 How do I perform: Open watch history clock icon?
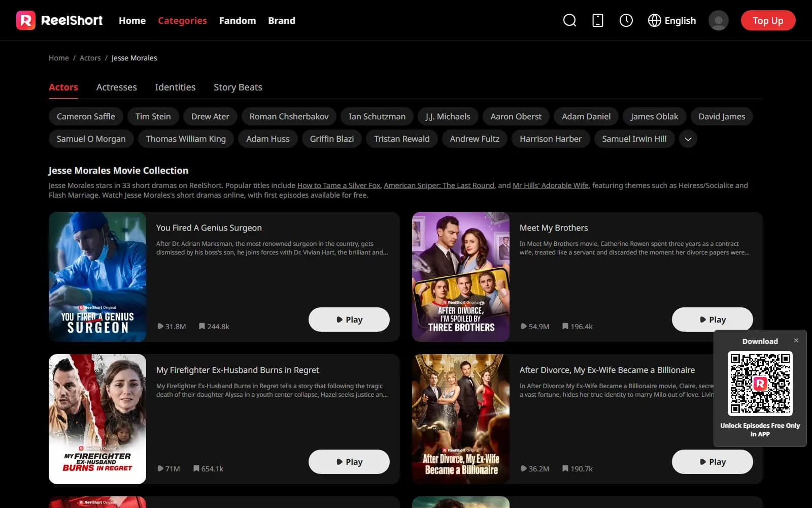(626, 20)
